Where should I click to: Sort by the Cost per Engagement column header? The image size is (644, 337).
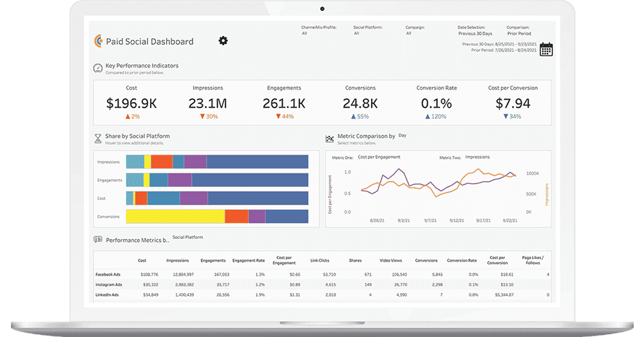284,260
